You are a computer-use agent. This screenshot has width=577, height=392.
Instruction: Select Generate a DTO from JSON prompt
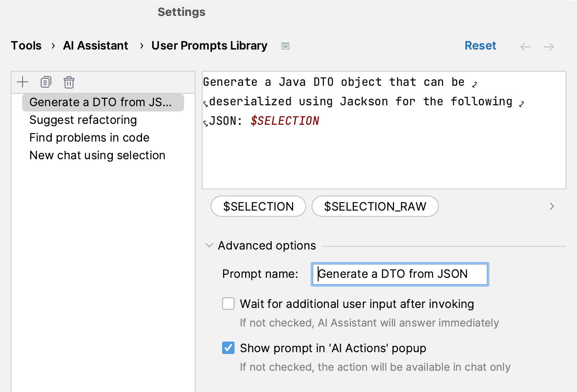pyautogui.click(x=100, y=102)
